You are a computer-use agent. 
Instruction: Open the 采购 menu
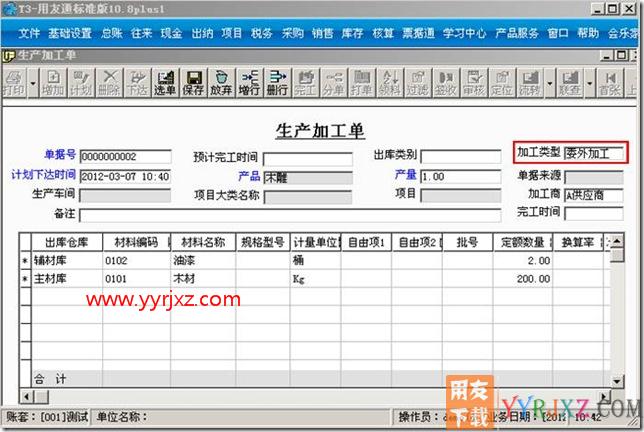point(292,33)
